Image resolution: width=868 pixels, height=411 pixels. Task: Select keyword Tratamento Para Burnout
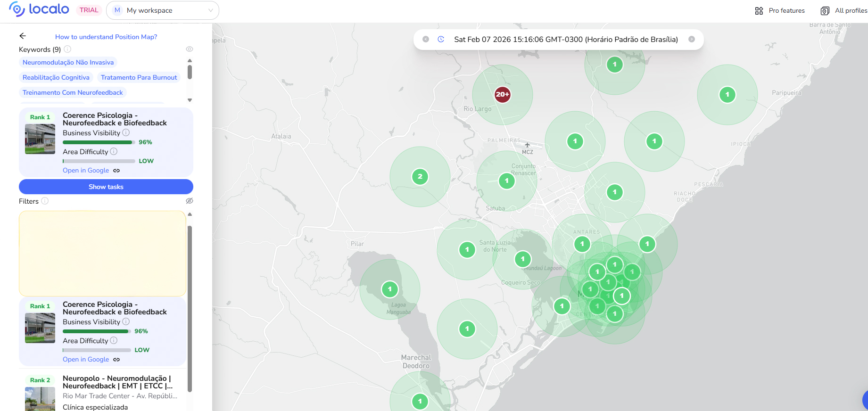[x=139, y=77]
